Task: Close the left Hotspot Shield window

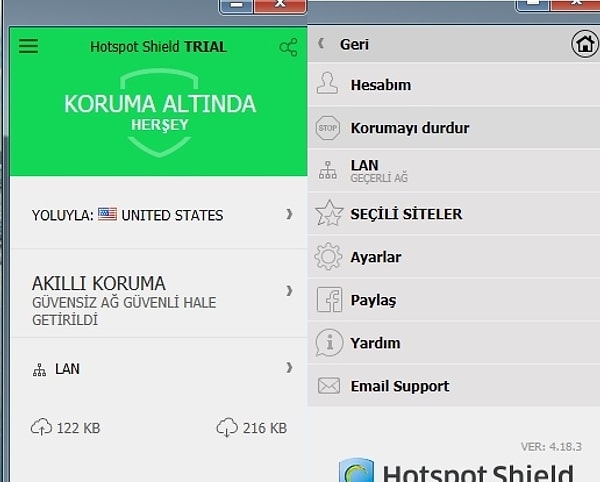Action: (280, 5)
